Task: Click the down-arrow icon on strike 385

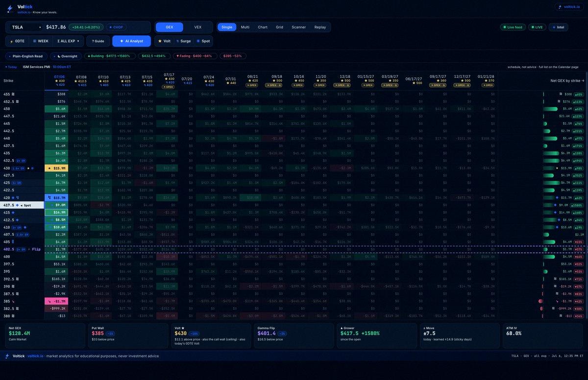Action: tap(13, 302)
